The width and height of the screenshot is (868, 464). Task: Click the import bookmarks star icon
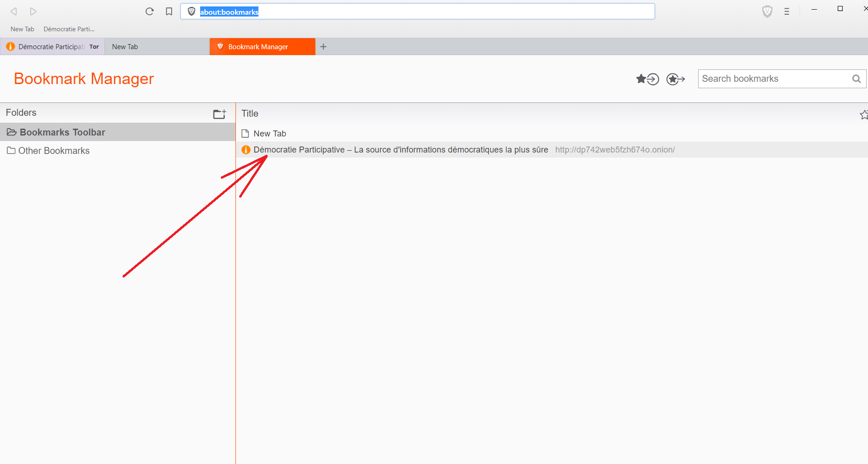click(648, 79)
